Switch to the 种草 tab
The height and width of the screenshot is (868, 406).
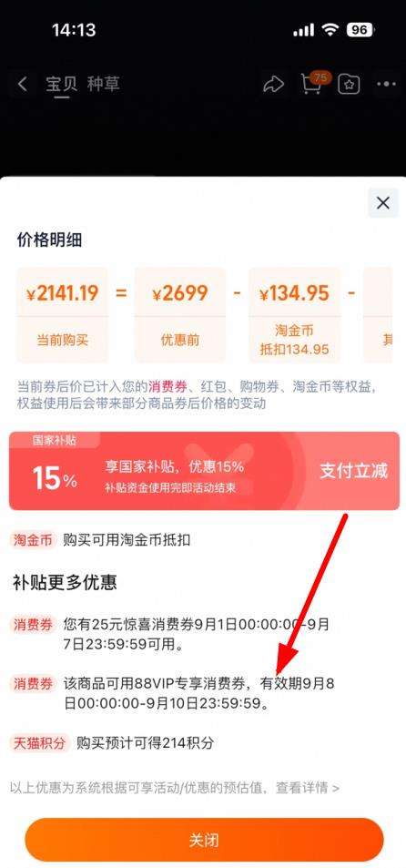103,84
